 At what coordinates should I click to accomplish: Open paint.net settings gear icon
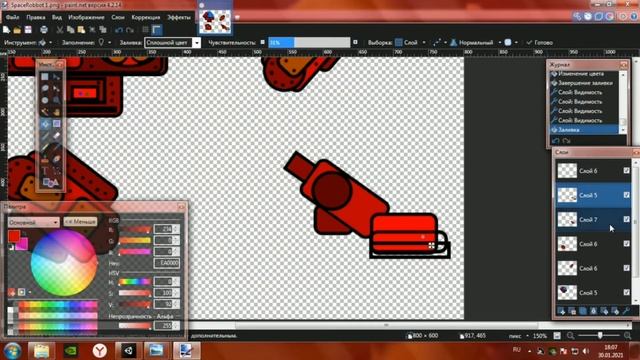(x=623, y=16)
